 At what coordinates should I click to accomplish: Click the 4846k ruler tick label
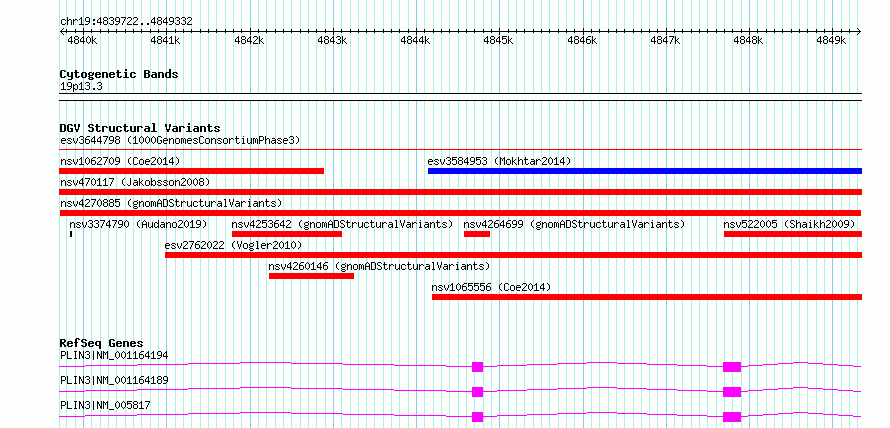click(582, 41)
